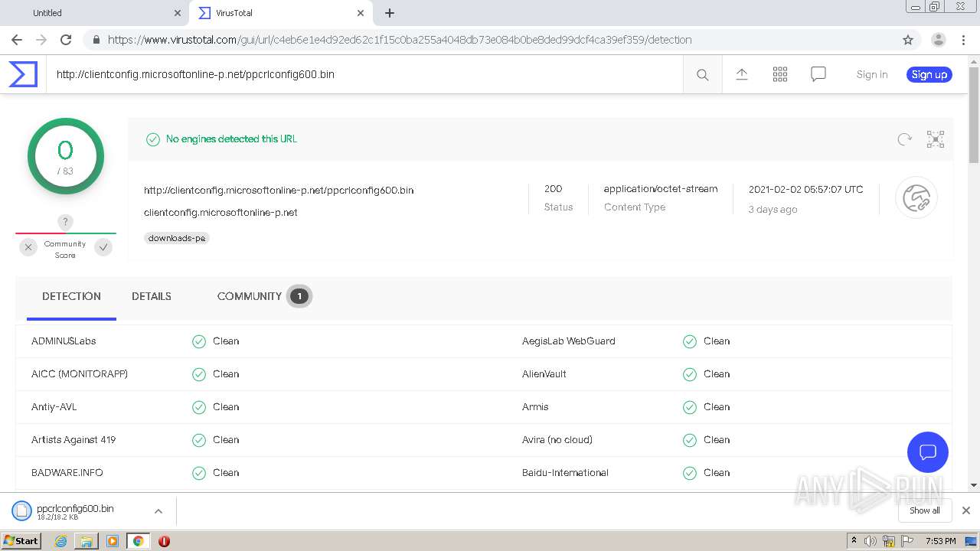
Task: Reload the browser page
Action: pos(66,40)
